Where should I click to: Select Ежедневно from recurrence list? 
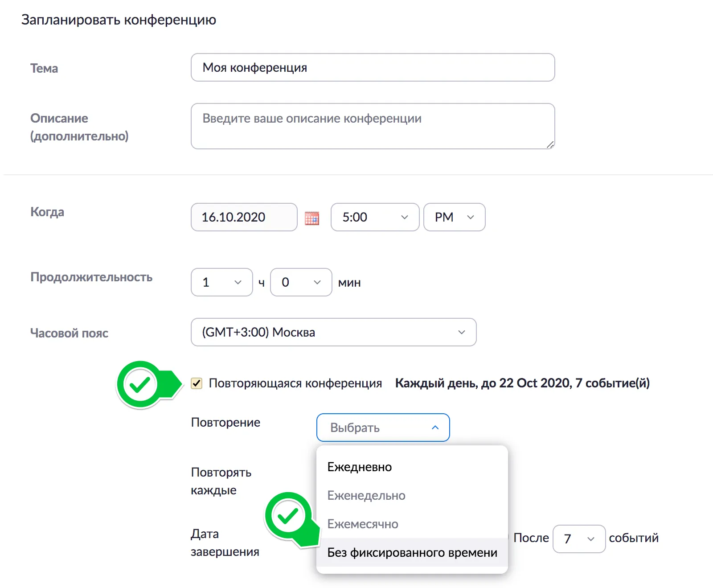click(x=359, y=467)
